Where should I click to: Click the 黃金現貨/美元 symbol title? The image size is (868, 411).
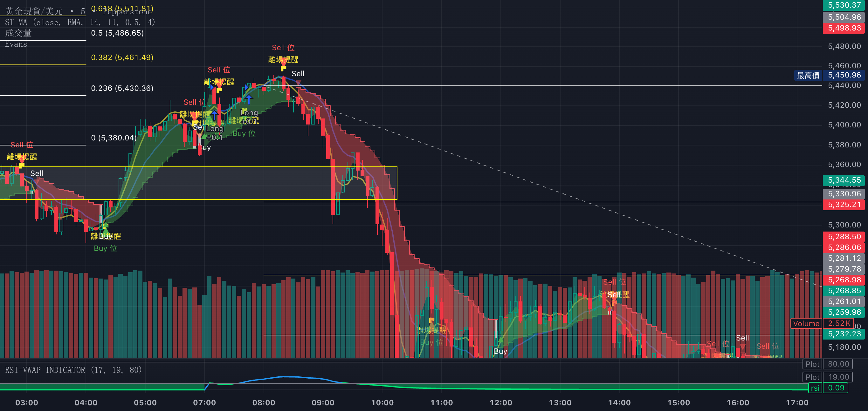coord(34,11)
